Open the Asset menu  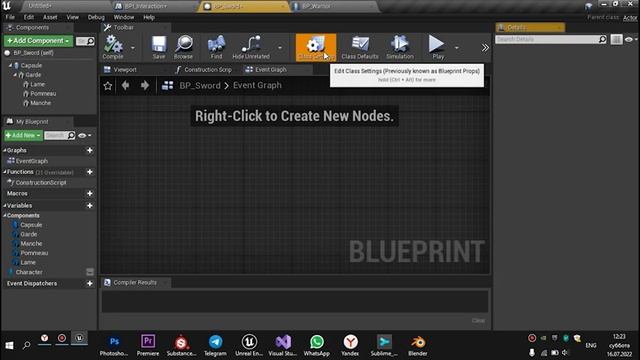(x=50, y=17)
